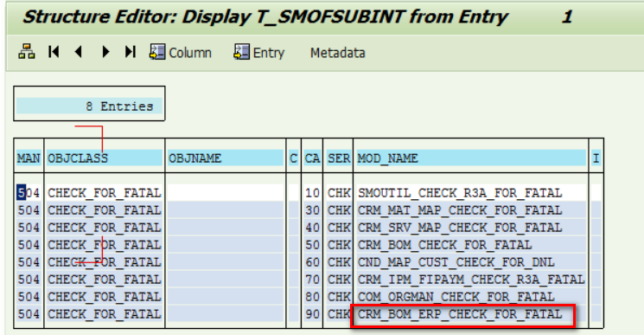This screenshot has width=644, height=335.
Task: Click the CA value 70
Action: pyautogui.click(x=312, y=279)
